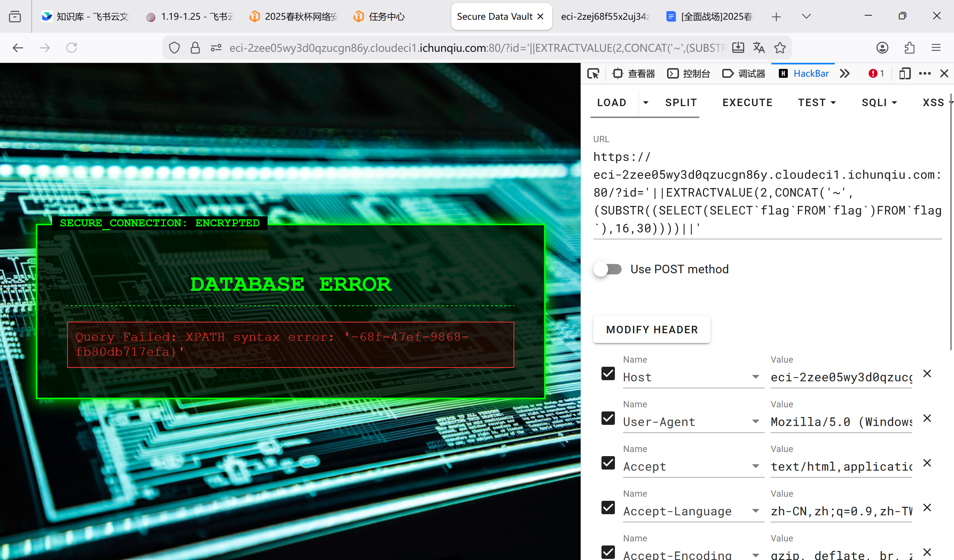This screenshot has width=954, height=560.
Task: Open the Accept header name dropdown
Action: tap(756, 466)
